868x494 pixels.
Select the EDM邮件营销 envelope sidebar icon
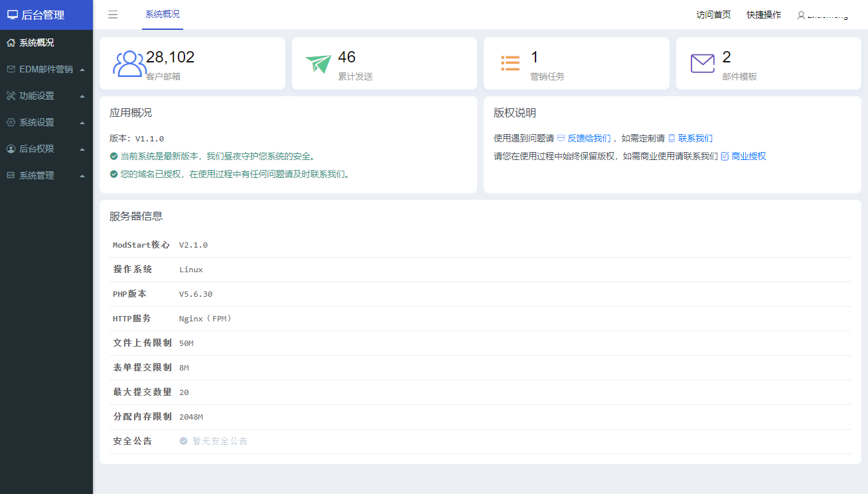pyautogui.click(x=11, y=69)
